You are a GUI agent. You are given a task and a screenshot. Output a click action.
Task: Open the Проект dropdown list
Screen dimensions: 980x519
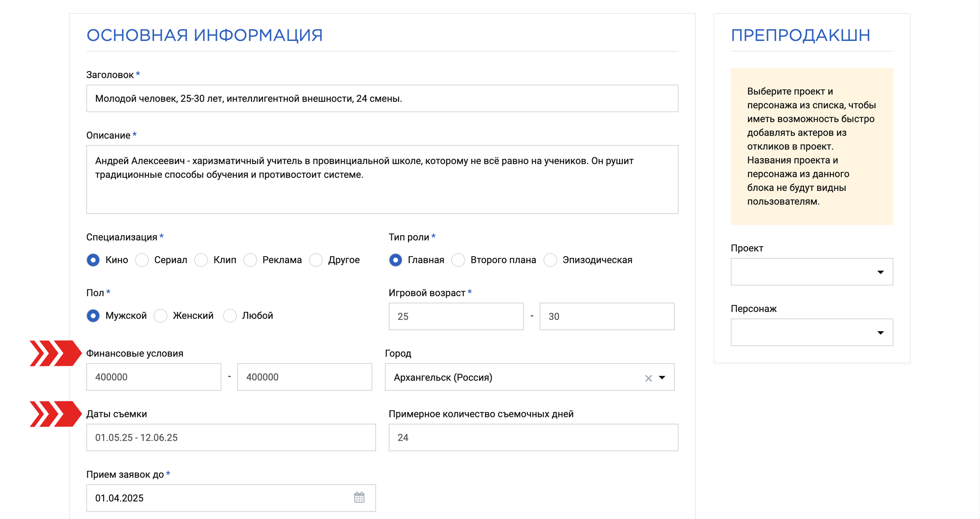click(812, 271)
